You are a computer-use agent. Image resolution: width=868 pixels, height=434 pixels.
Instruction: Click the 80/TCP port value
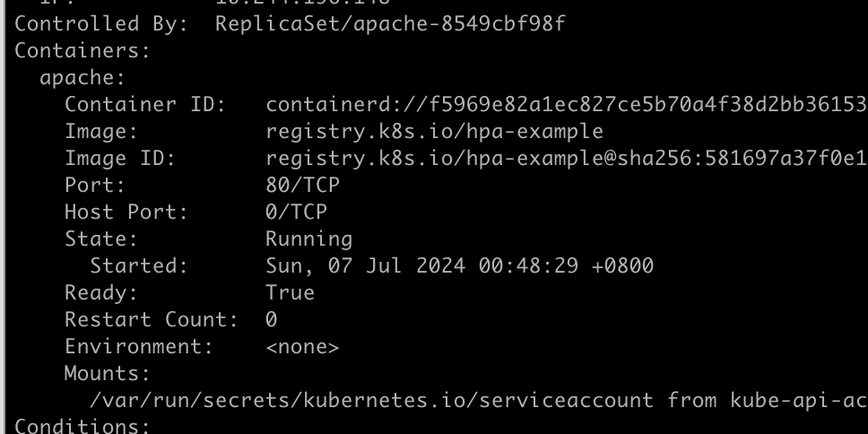(303, 185)
